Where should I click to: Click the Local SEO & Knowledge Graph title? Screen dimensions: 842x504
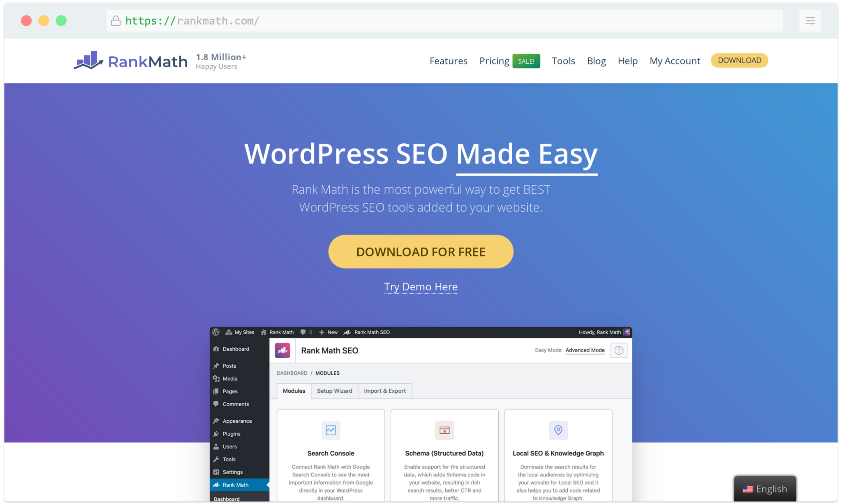tap(558, 453)
